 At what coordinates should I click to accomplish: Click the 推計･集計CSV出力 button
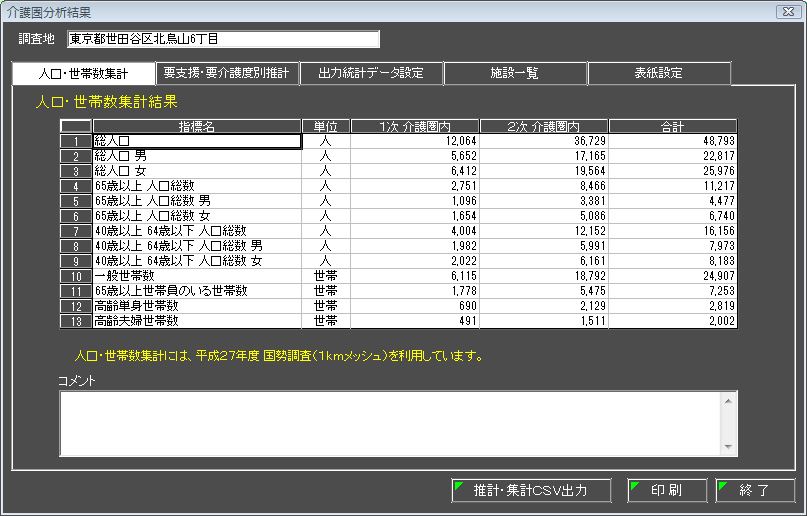(x=530, y=490)
